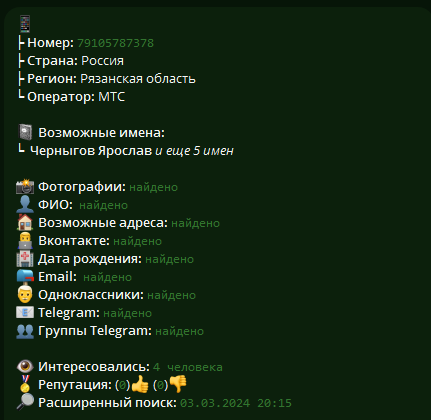Click the phone number 79105787378
Image resolution: width=431 pixels, height=420 pixels.
pos(115,43)
